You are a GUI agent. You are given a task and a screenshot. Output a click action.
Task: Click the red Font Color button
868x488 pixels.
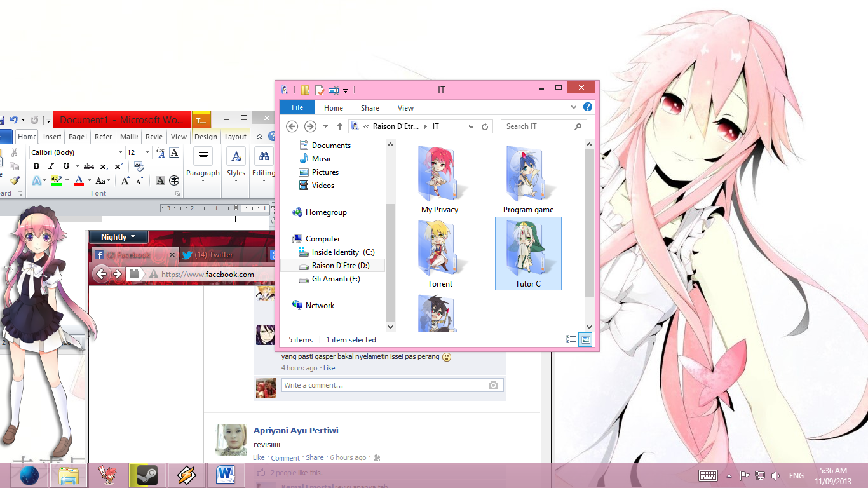pos(79,181)
